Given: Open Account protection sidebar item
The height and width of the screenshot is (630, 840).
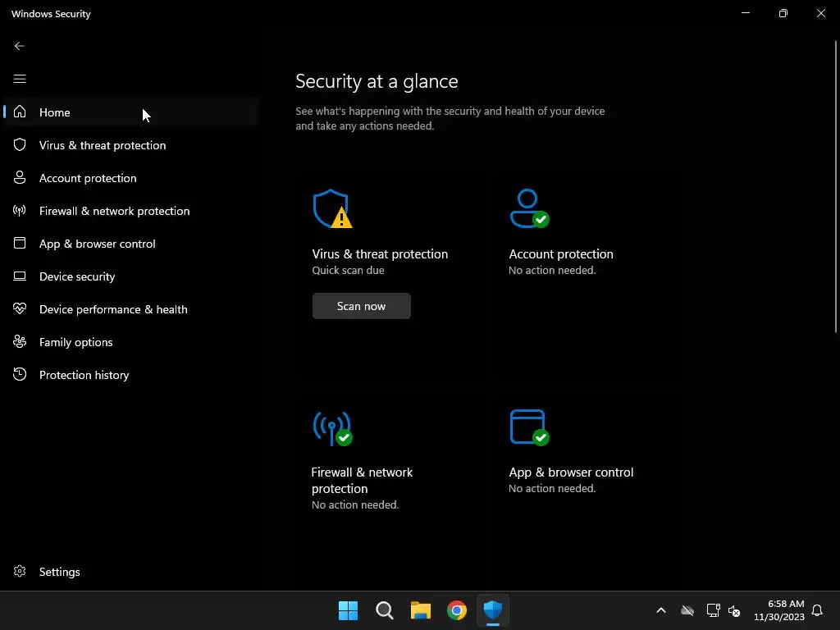Looking at the screenshot, I should [x=131, y=178].
